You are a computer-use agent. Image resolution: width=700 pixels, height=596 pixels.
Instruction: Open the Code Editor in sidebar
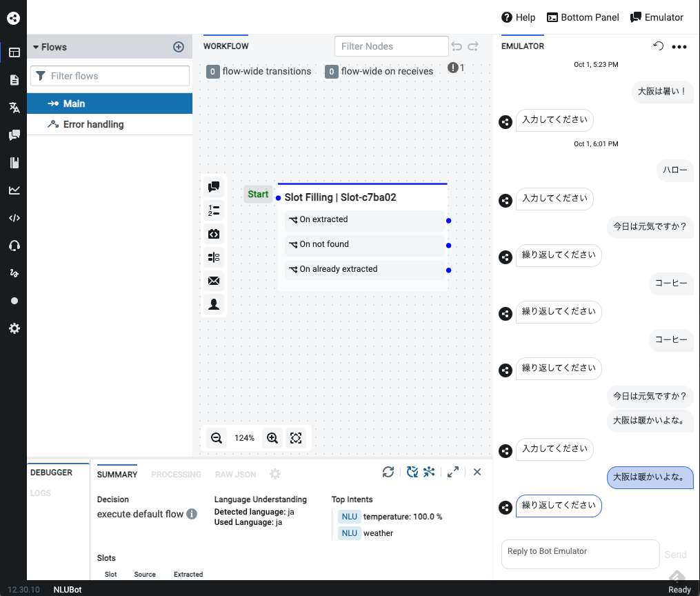[x=14, y=218]
